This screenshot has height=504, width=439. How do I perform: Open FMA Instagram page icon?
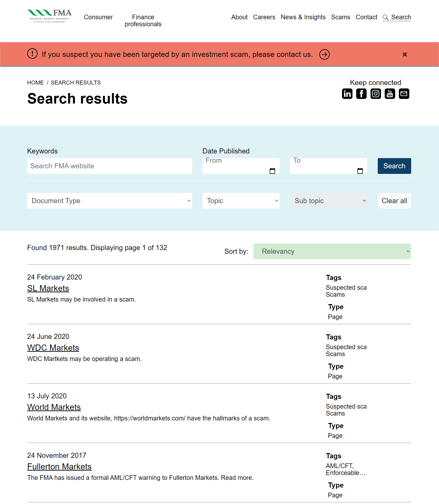(376, 94)
